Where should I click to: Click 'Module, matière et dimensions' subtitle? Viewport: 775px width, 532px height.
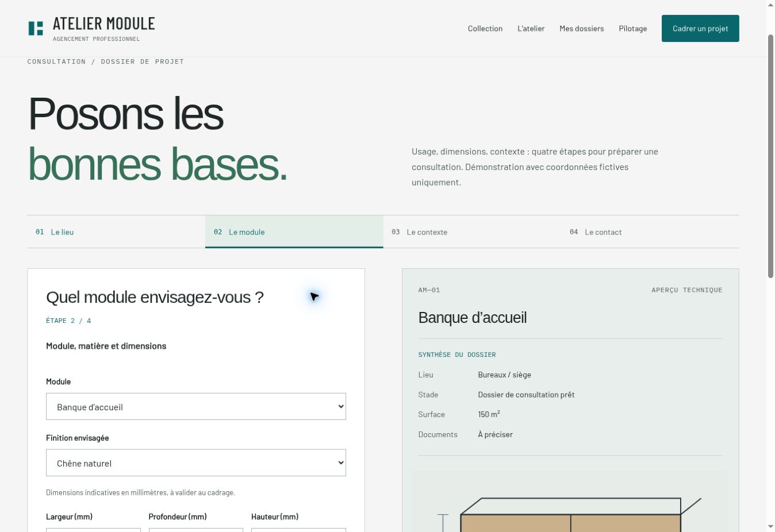[106, 346]
